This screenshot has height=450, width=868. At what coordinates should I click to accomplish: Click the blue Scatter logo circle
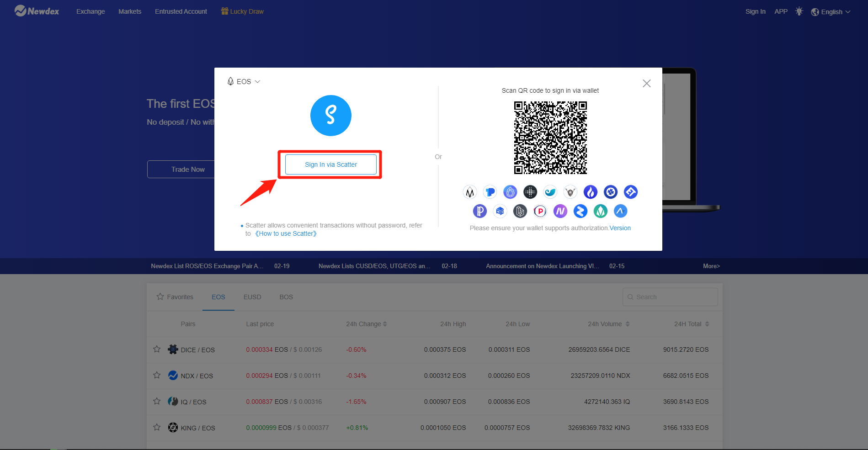(x=331, y=116)
